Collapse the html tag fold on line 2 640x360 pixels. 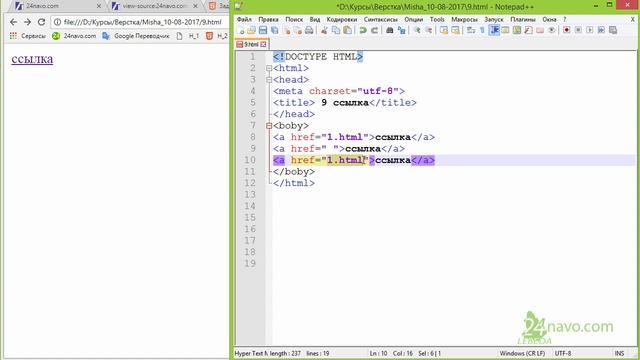pos(269,68)
